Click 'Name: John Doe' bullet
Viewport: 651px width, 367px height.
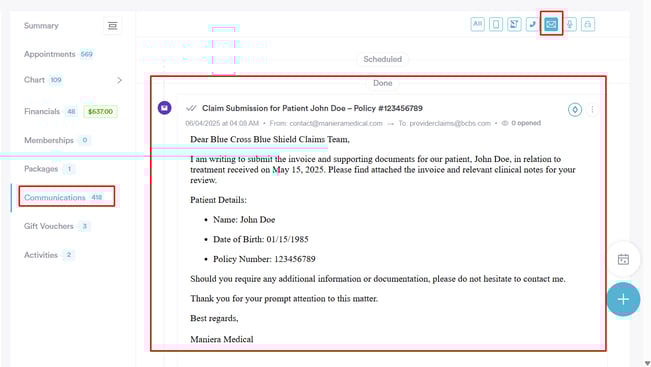pyautogui.click(x=244, y=220)
